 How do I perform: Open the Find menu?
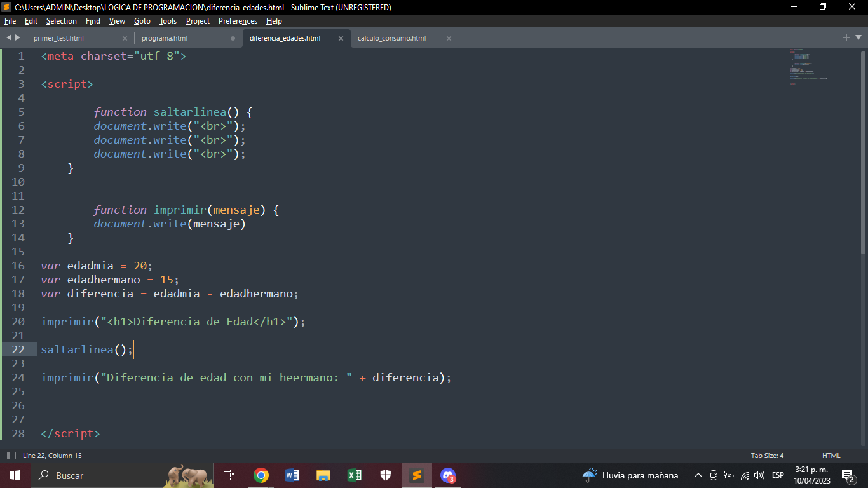pos(93,21)
